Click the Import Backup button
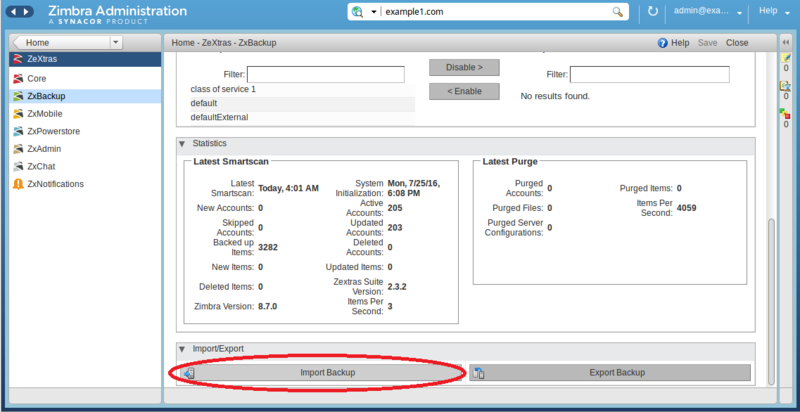 321,373
